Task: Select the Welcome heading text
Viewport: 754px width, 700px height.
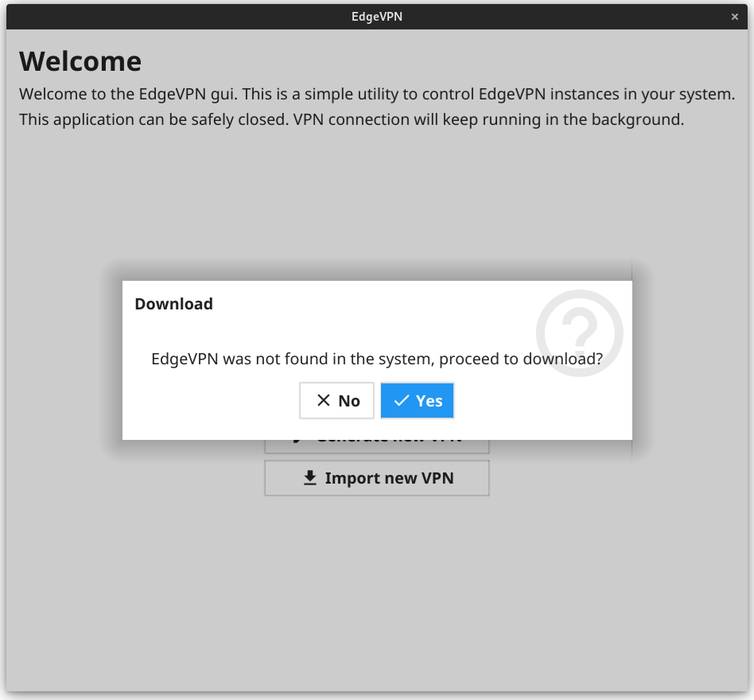Action: point(80,60)
